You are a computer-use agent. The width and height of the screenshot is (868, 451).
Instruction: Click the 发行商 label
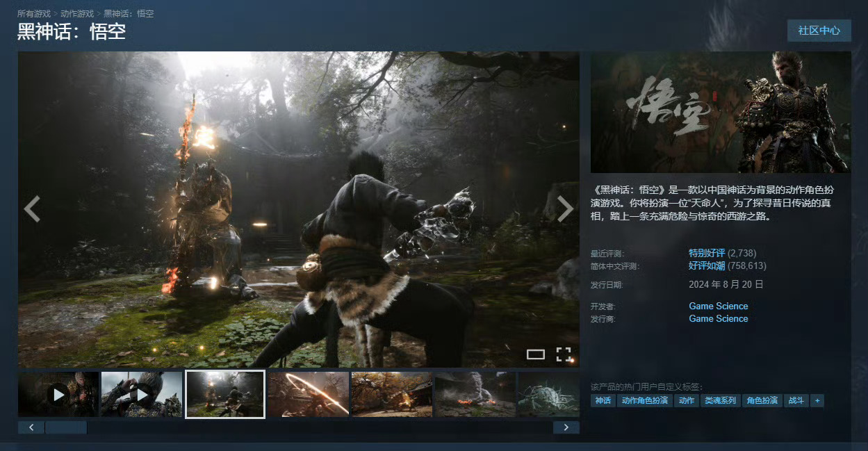click(602, 319)
